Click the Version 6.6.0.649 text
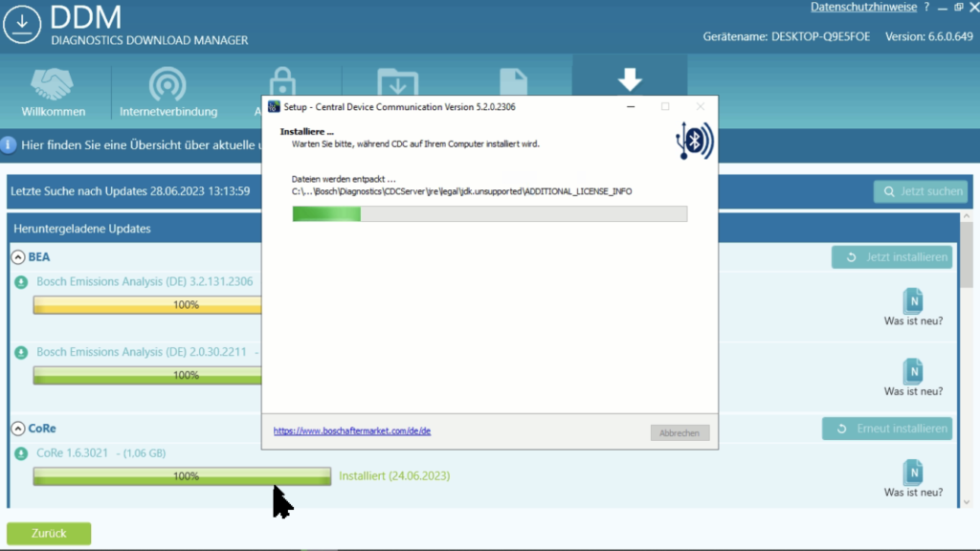The image size is (980, 551). click(x=928, y=37)
